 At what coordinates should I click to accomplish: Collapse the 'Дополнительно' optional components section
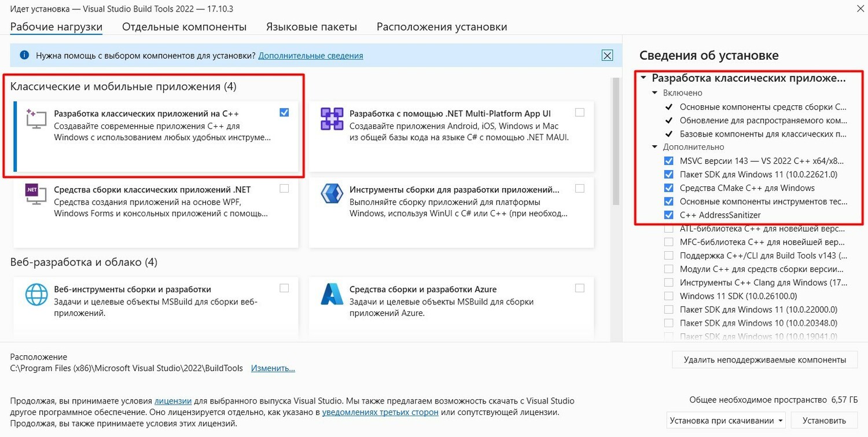point(655,147)
